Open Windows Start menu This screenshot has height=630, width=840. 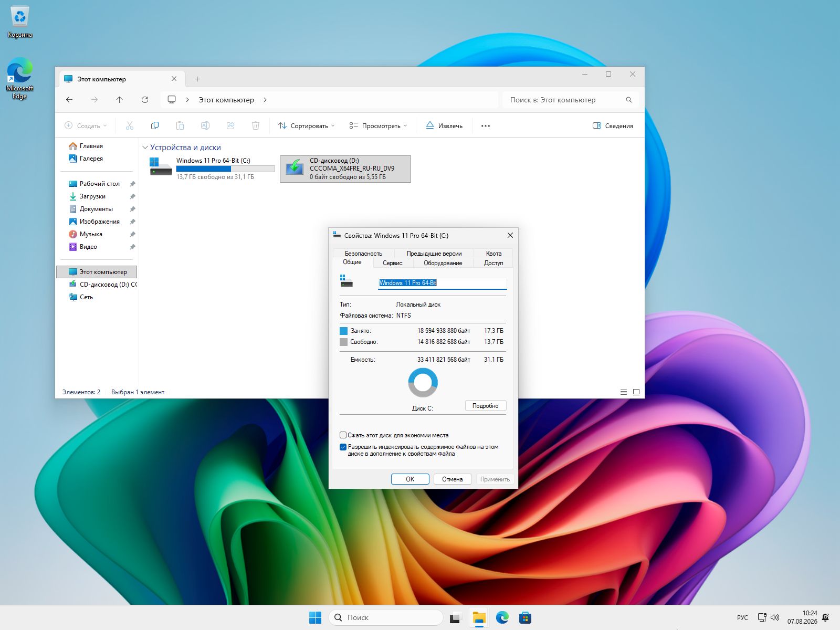click(316, 617)
